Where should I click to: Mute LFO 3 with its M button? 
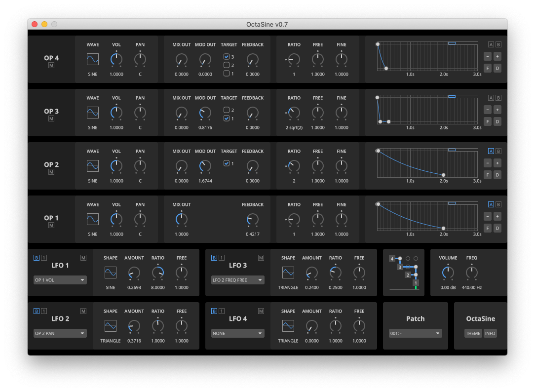tap(261, 258)
